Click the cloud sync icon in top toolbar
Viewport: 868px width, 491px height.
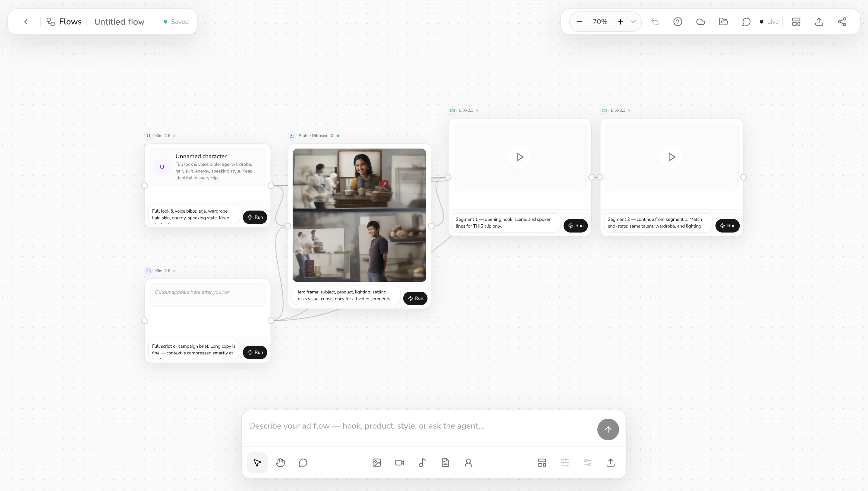(700, 22)
